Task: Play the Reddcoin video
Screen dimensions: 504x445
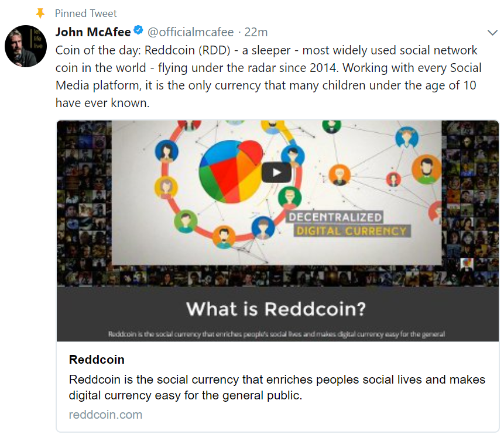Action: (x=276, y=173)
